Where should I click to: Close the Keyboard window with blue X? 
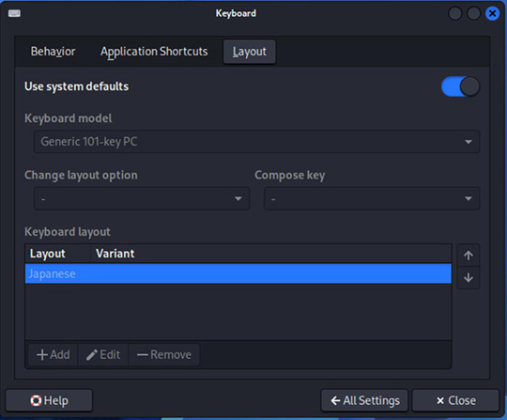click(492, 13)
